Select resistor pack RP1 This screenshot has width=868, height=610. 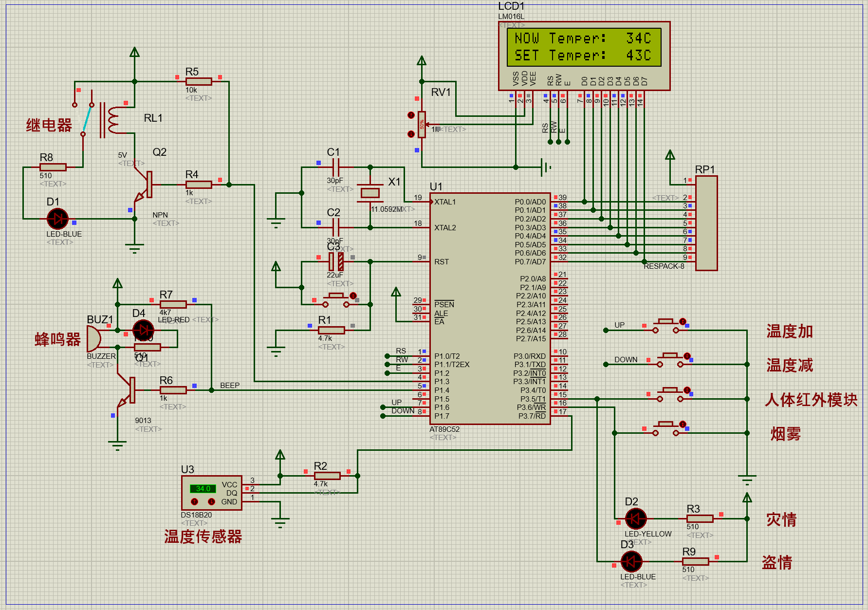706,223
